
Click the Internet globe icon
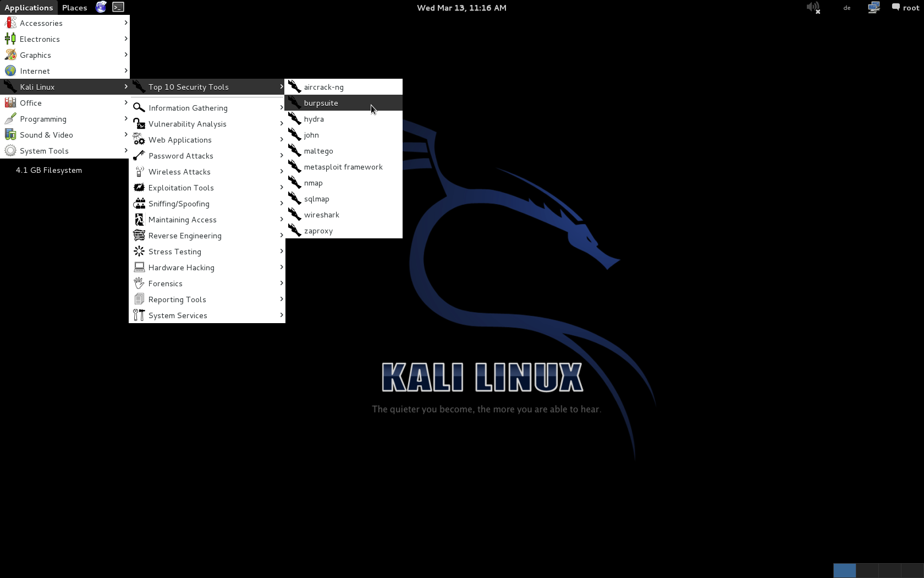[x=10, y=71]
